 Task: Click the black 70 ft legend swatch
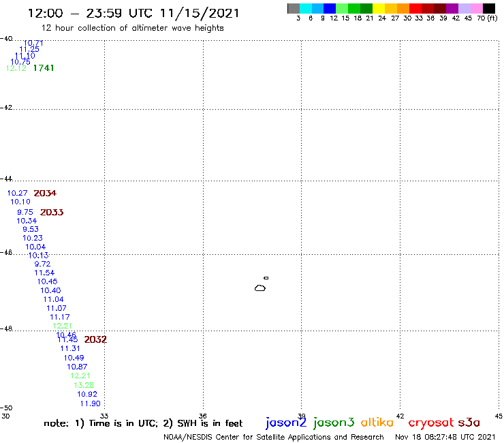tap(488, 8)
